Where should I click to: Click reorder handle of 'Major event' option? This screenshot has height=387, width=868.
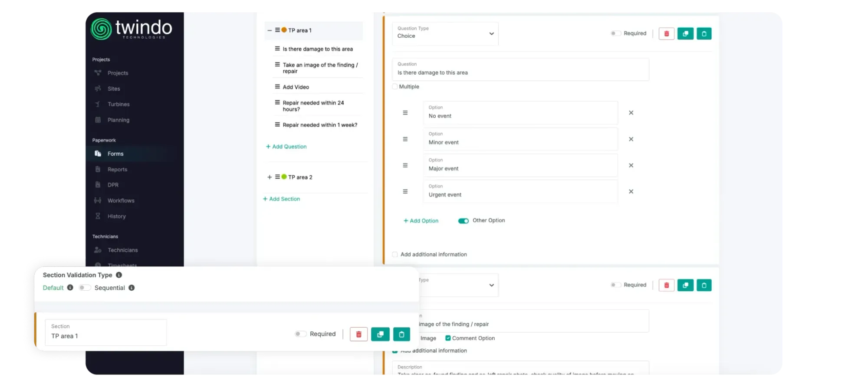pyautogui.click(x=405, y=165)
